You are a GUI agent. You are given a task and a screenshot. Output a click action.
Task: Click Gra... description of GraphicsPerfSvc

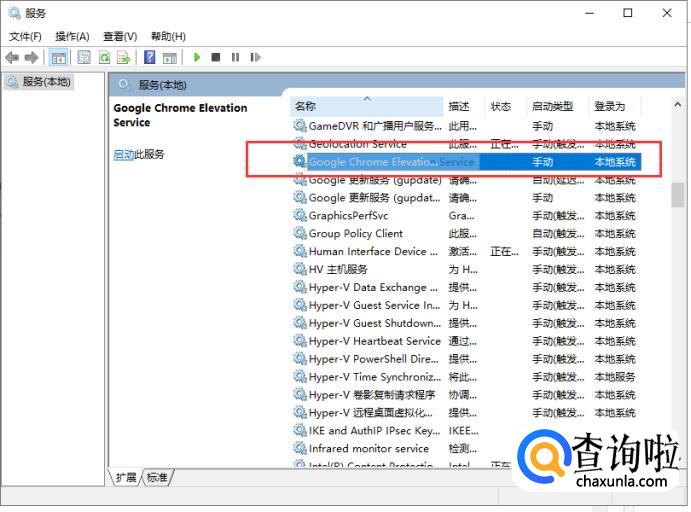coord(462,216)
